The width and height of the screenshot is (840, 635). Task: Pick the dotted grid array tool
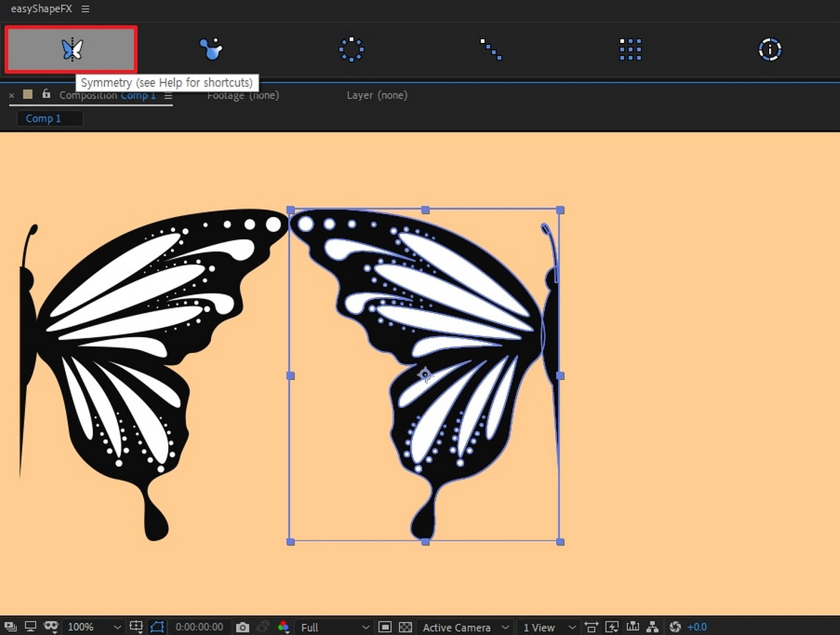(x=630, y=49)
